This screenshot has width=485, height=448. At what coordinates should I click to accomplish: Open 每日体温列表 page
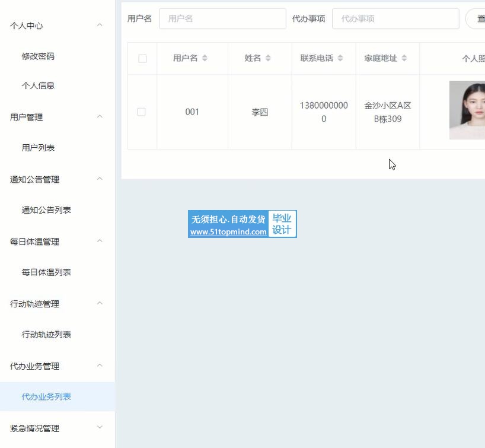46,272
